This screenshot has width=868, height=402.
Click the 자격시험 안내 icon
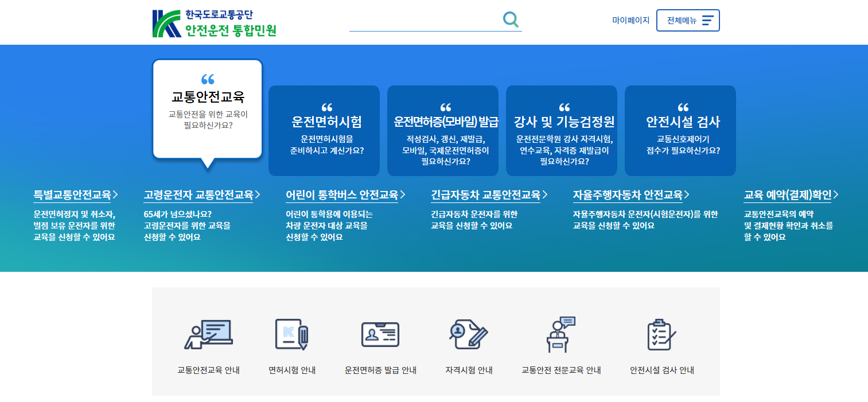point(469,333)
